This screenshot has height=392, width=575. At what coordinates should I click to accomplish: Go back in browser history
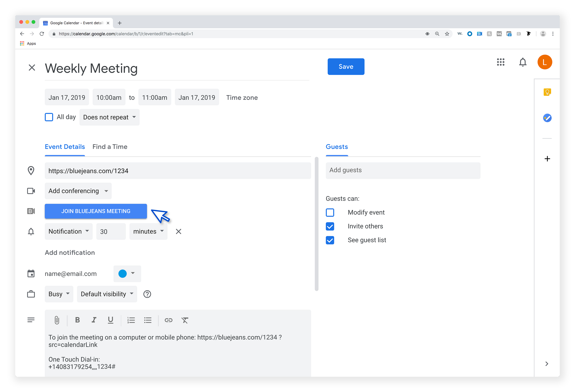tap(22, 34)
